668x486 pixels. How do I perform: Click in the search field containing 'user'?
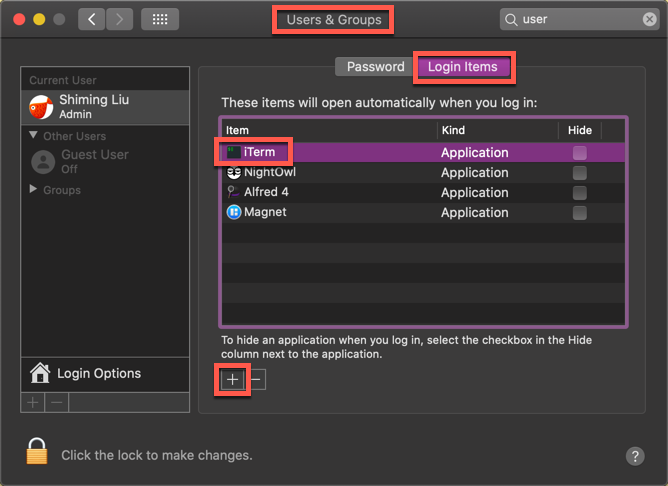pyautogui.click(x=579, y=19)
